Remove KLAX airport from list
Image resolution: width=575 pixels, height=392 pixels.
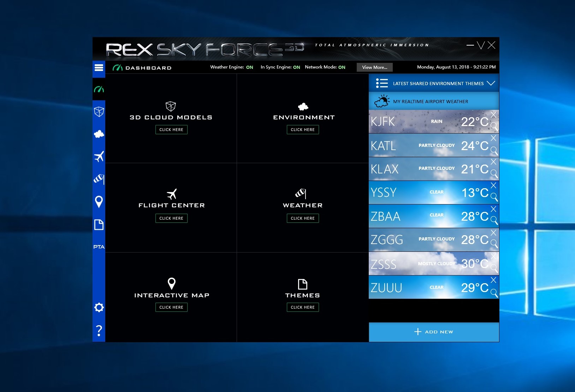coord(493,162)
